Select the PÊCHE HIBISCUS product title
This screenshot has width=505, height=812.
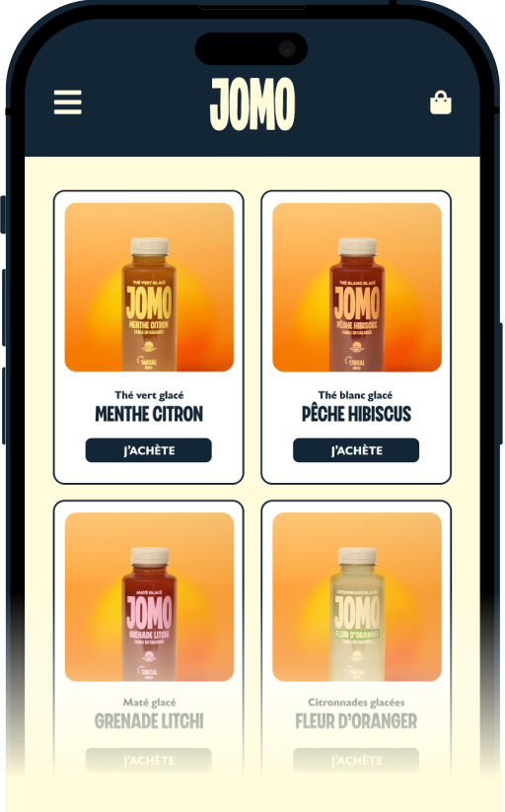pyautogui.click(x=356, y=414)
